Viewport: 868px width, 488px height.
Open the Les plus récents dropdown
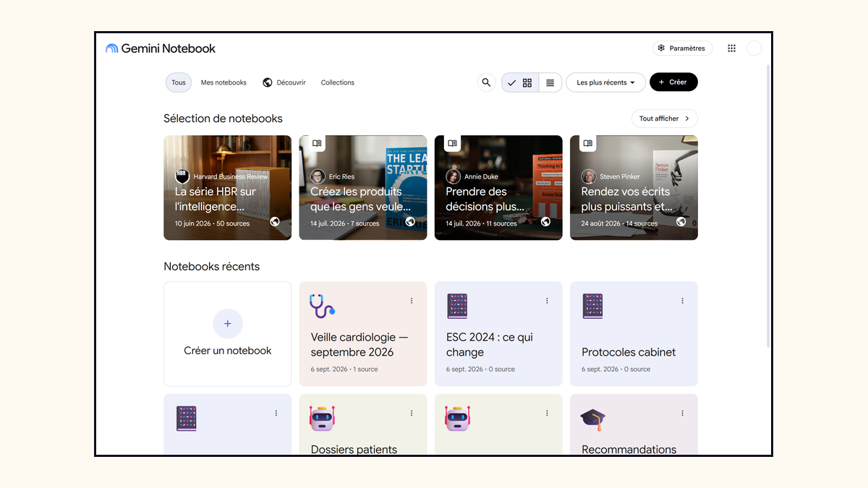[x=605, y=82]
